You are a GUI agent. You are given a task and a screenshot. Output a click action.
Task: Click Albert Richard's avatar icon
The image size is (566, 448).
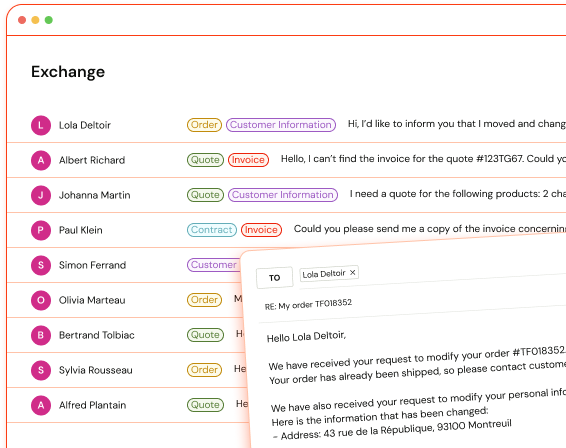41,160
